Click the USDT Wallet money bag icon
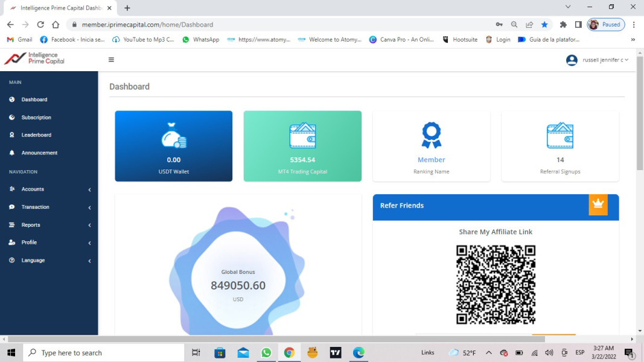The image size is (644, 362). click(174, 136)
